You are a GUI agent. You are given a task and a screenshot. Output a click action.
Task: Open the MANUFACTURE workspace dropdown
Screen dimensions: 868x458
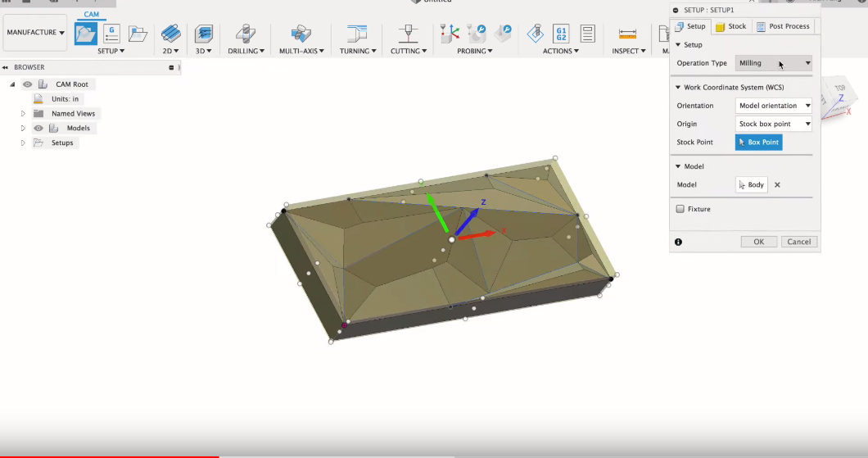35,33
